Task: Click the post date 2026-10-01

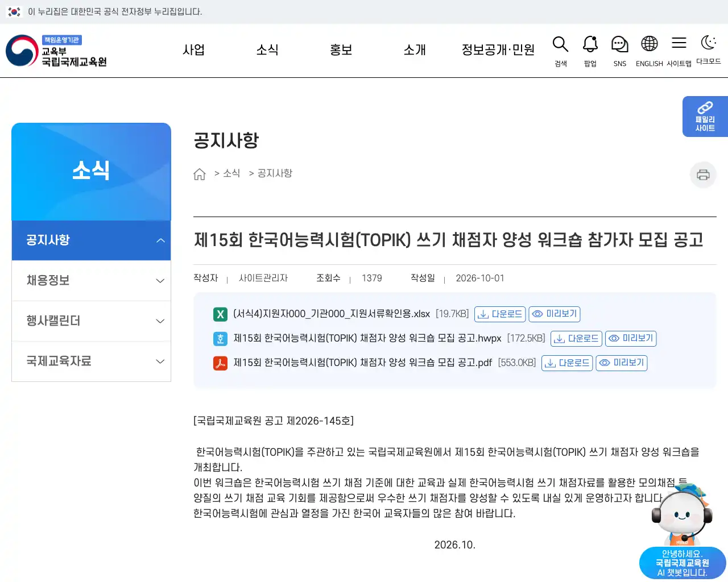Action: (480, 278)
